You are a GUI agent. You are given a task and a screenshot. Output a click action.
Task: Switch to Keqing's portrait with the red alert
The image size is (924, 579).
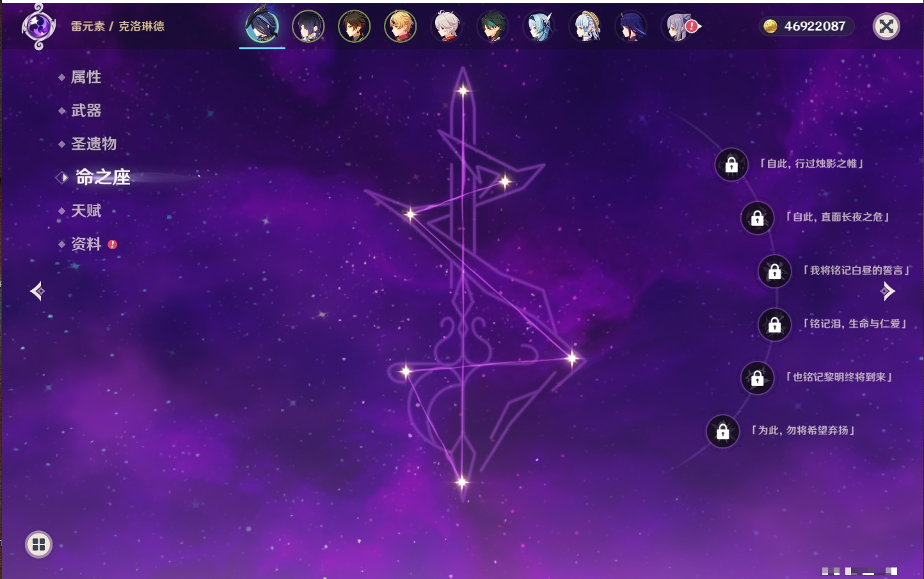[678, 27]
